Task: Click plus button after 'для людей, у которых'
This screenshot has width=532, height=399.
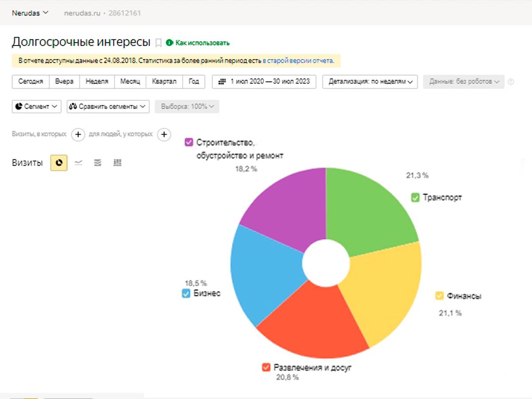Action: coord(164,134)
